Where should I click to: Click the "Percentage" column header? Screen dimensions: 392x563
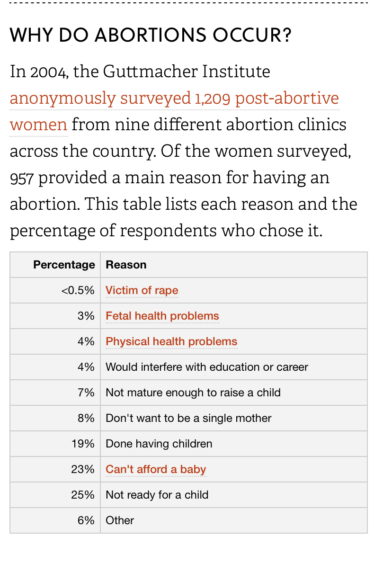pyautogui.click(x=64, y=265)
